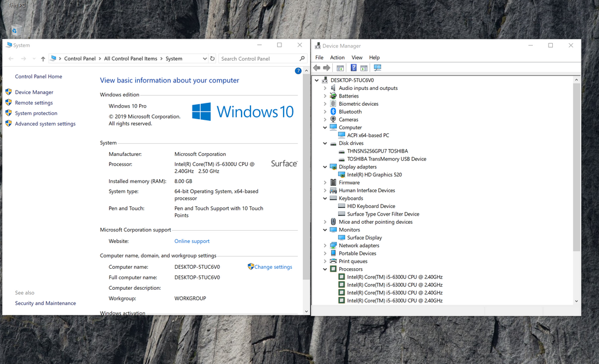Click refresh icon in System address bar
This screenshot has width=599, height=364.
212,58
